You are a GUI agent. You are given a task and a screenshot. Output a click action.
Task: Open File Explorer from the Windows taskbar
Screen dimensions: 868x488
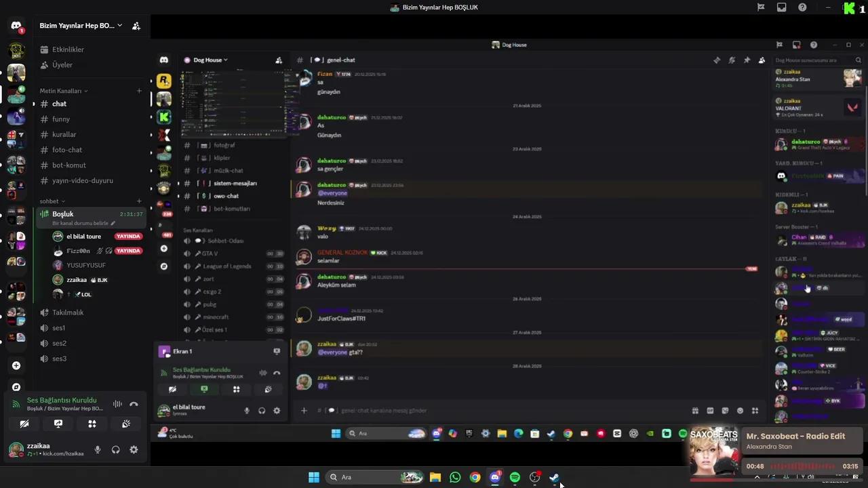click(435, 477)
